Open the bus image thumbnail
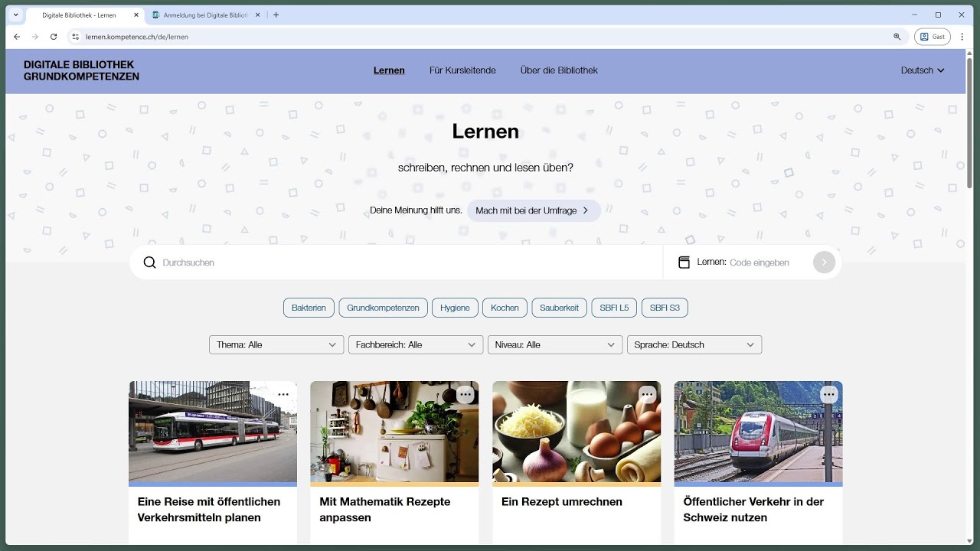The image size is (980, 551). (x=213, y=432)
